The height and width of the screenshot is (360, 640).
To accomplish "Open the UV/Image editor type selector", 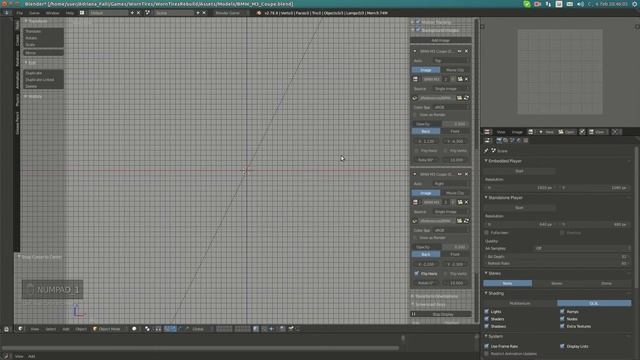I will pyautogui.click(x=487, y=132).
